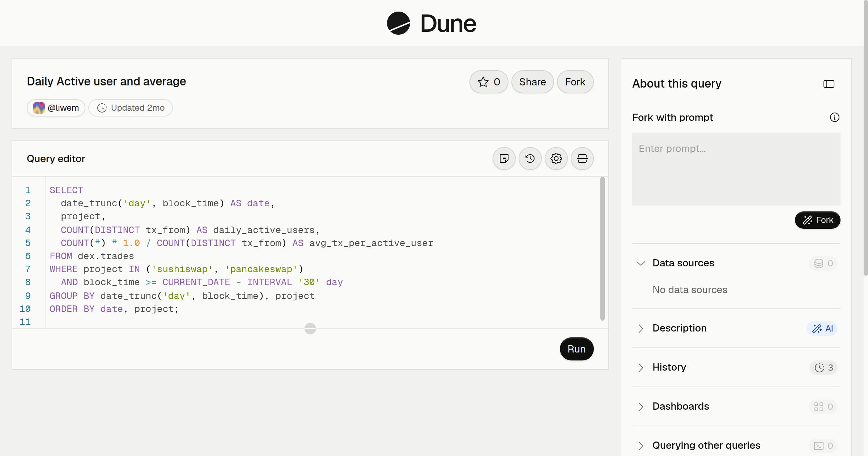
Task: Click the page's main scrollbar
Action: pos(865,138)
